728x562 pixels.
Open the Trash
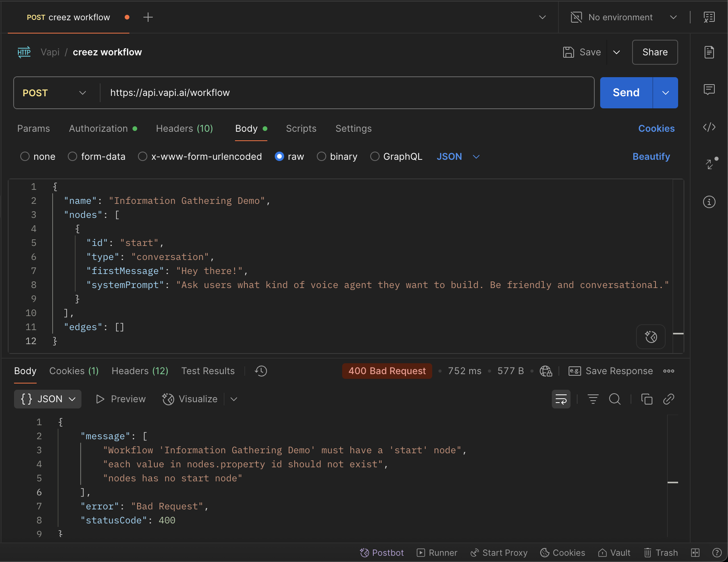pyautogui.click(x=661, y=552)
